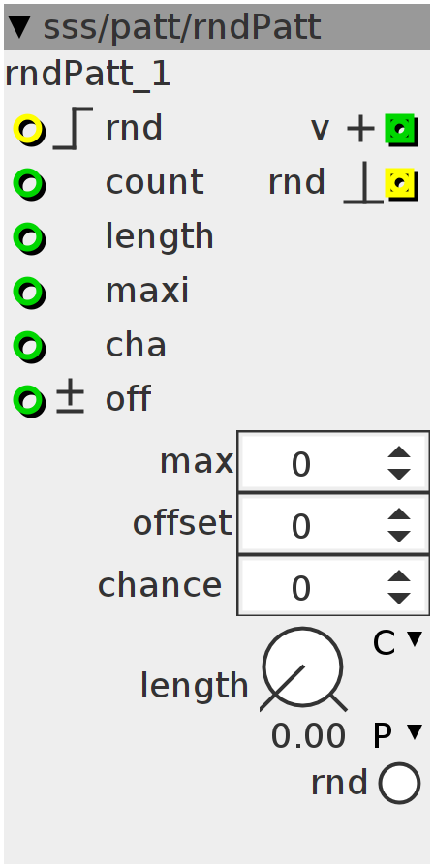Screen dimensions: 434x868
Task: Click the max number field
Action: click(333, 462)
